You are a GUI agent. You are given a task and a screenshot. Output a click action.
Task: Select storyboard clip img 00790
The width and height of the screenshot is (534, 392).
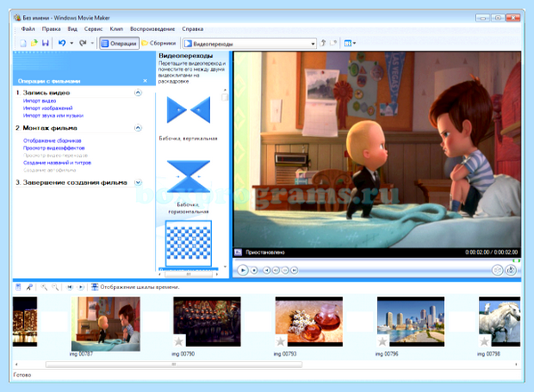coord(207,322)
